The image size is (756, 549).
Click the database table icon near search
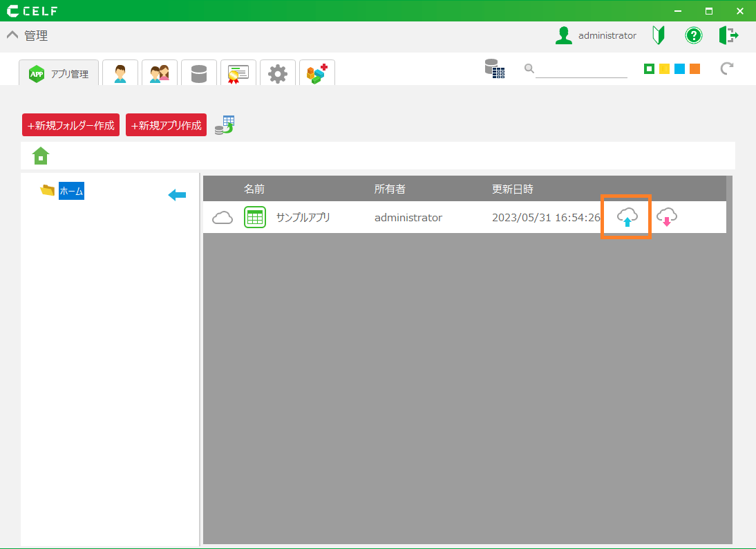[494, 69]
